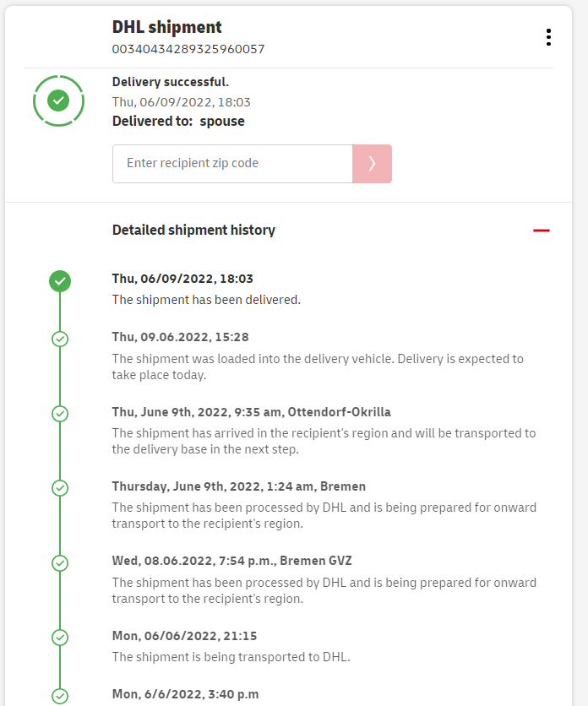Click the filled green delivered checkmark marker
This screenshot has height=706, width=588.
(x=60, y=281)
